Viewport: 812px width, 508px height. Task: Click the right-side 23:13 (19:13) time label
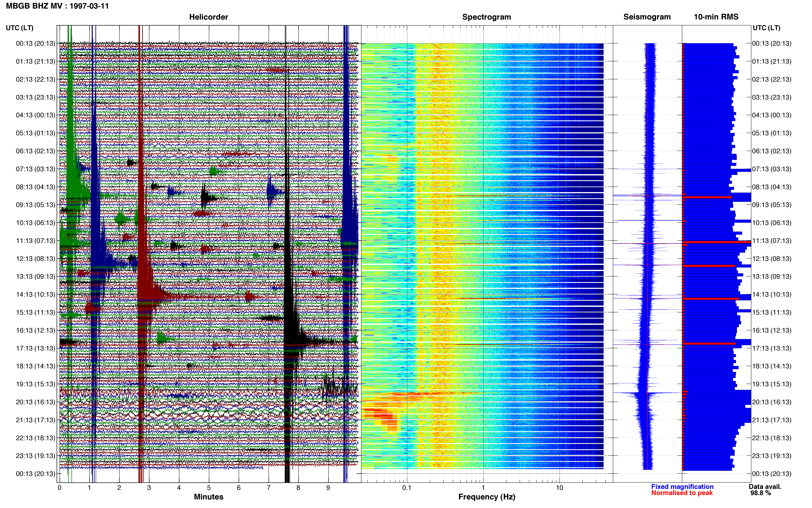[772, 456]
